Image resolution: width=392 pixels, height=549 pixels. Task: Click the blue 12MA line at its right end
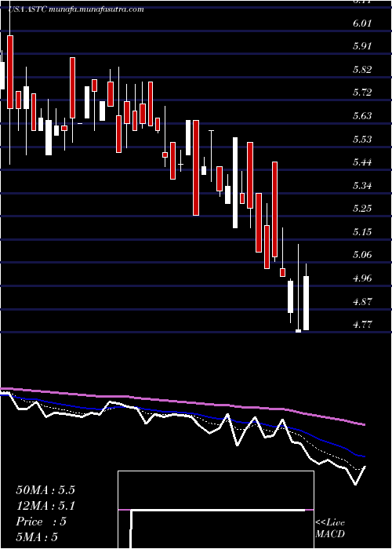point(364,456)
